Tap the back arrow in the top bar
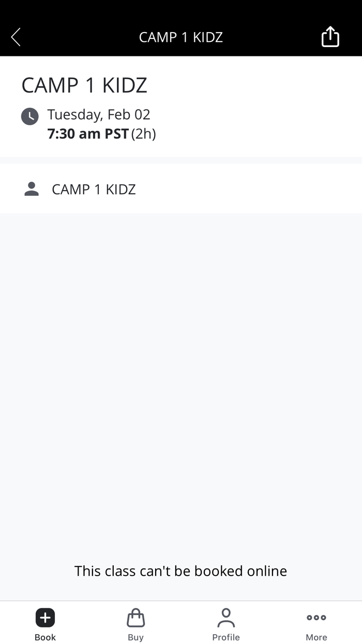Viewport: 362px width, 644px height. click(15, 37)
